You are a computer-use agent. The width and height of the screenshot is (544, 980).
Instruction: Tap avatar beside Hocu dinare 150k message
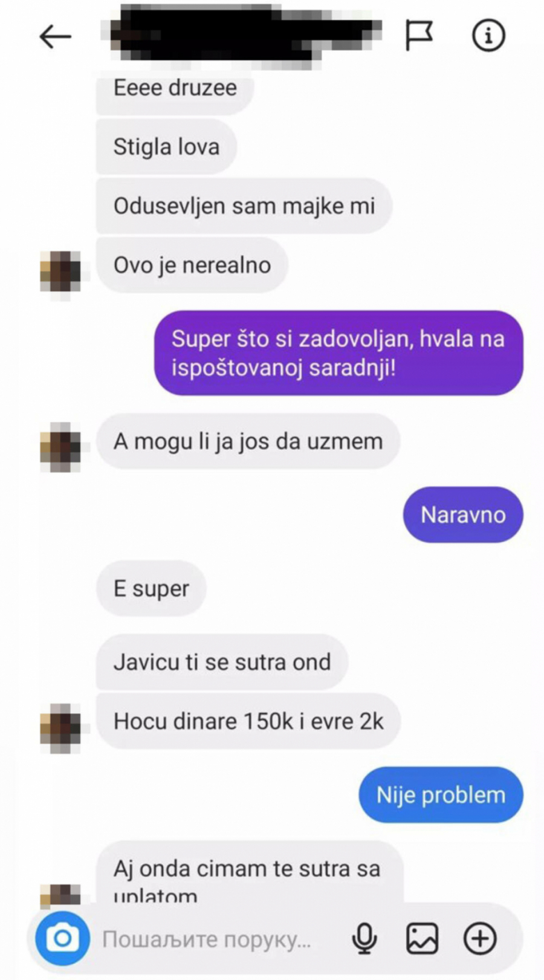pyautogui.click(x=60, y=728)
